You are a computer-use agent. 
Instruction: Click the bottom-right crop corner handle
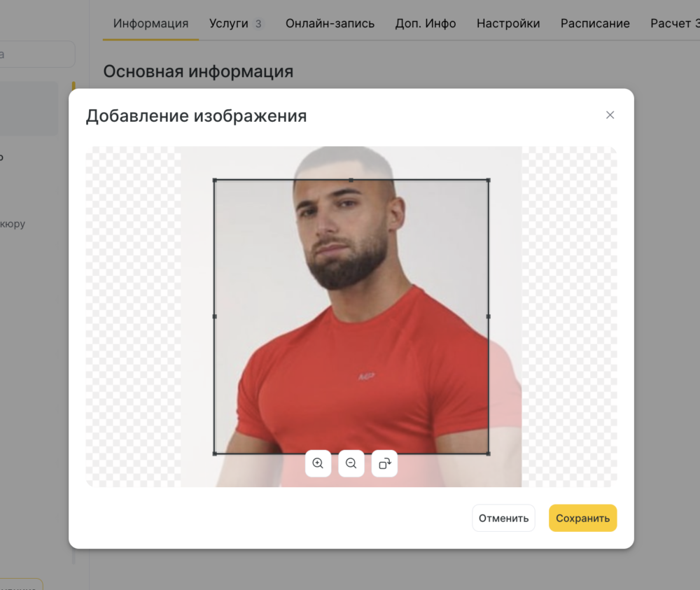click(489, 454)
